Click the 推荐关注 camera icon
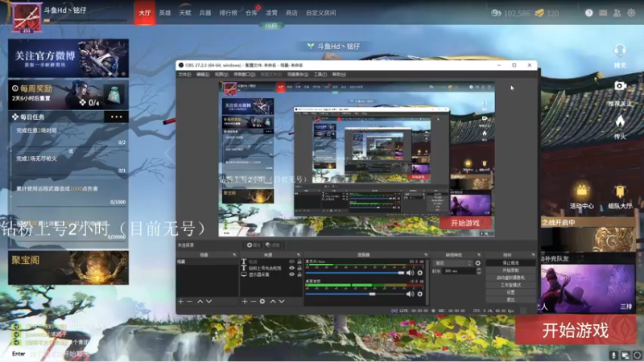The width and height of the screenshot is (644, 362). pyautogui.click(x=620, y=86)
